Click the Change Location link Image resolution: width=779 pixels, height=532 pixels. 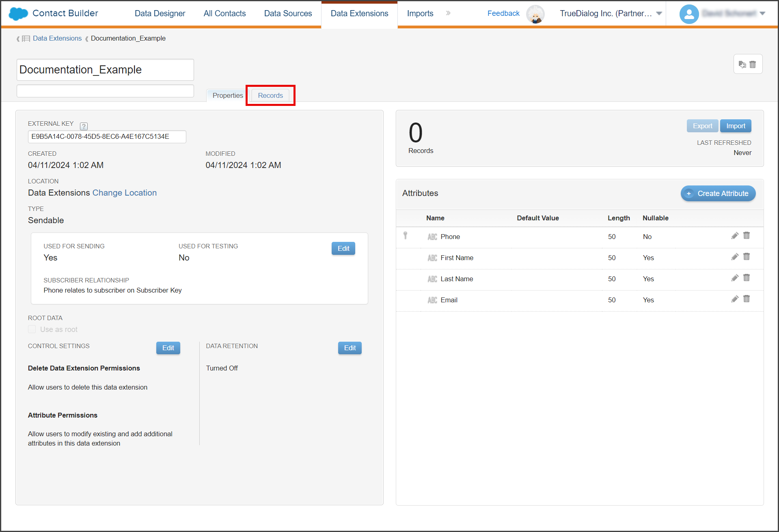124,193
